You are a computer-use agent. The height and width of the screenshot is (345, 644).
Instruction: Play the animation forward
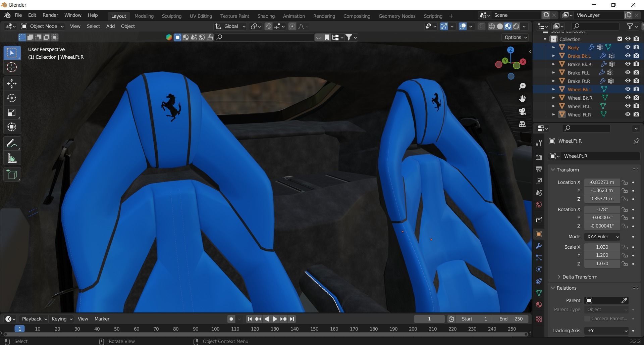(275, 319)
